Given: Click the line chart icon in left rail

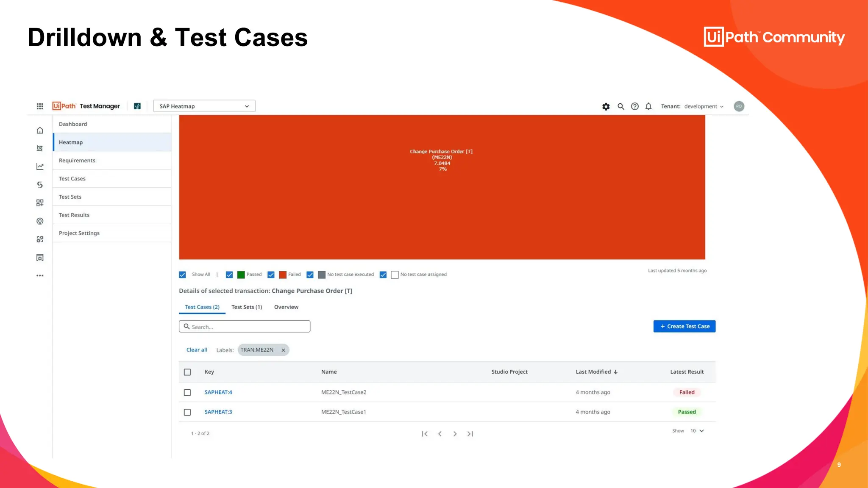Looking at the screenshot, I should (x=40, y=167).
